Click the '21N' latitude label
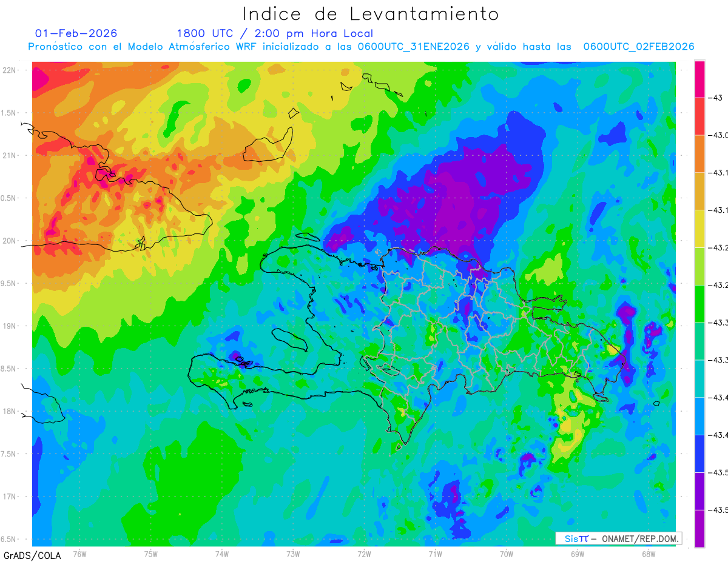The image size is (728, 562). [x=10, y=156]
